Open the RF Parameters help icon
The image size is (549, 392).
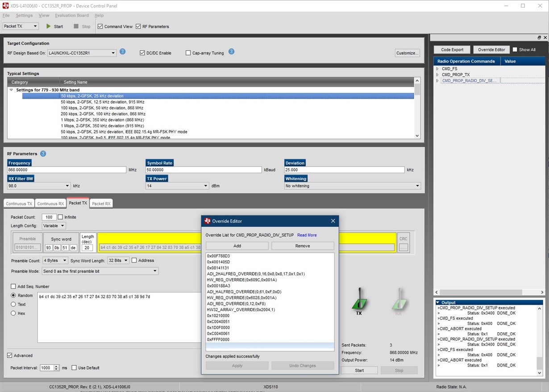tap(43, 154)
